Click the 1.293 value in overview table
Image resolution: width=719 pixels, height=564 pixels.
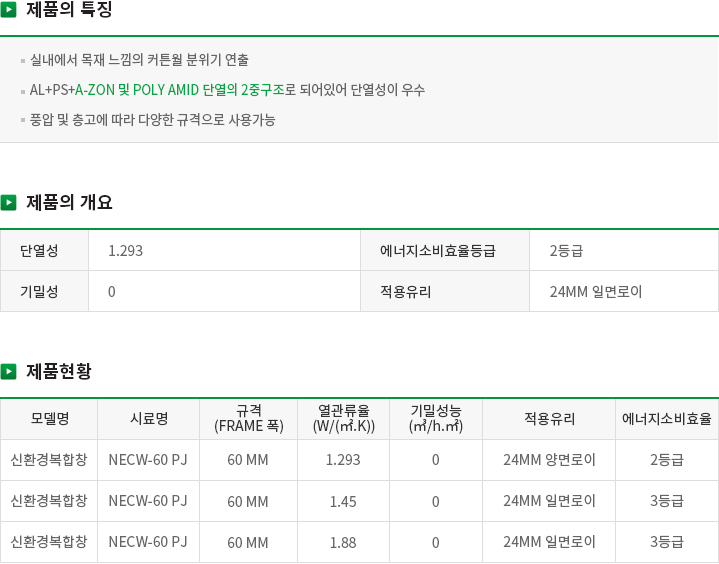(125, 251)
